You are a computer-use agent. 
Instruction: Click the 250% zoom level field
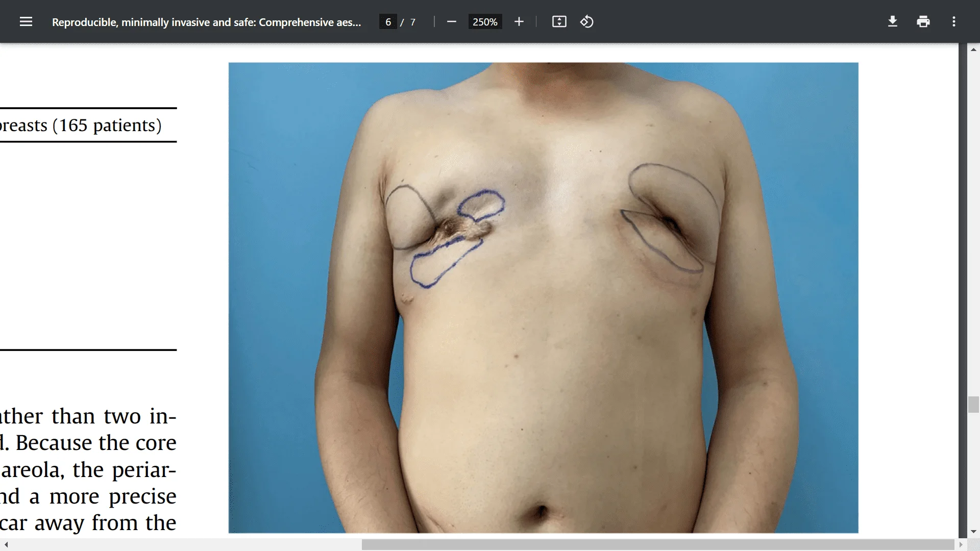[x=484, y=22]
